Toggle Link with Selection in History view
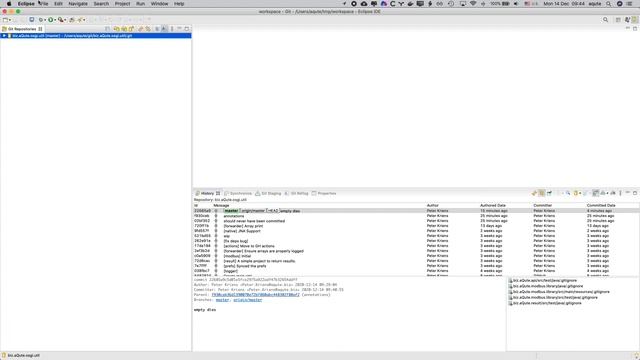Screen dimensions: 640x360 (542, 193)
